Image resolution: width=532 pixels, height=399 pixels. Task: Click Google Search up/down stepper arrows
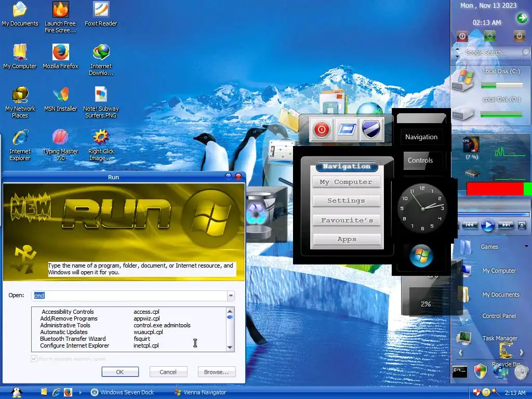pos(457,52)
